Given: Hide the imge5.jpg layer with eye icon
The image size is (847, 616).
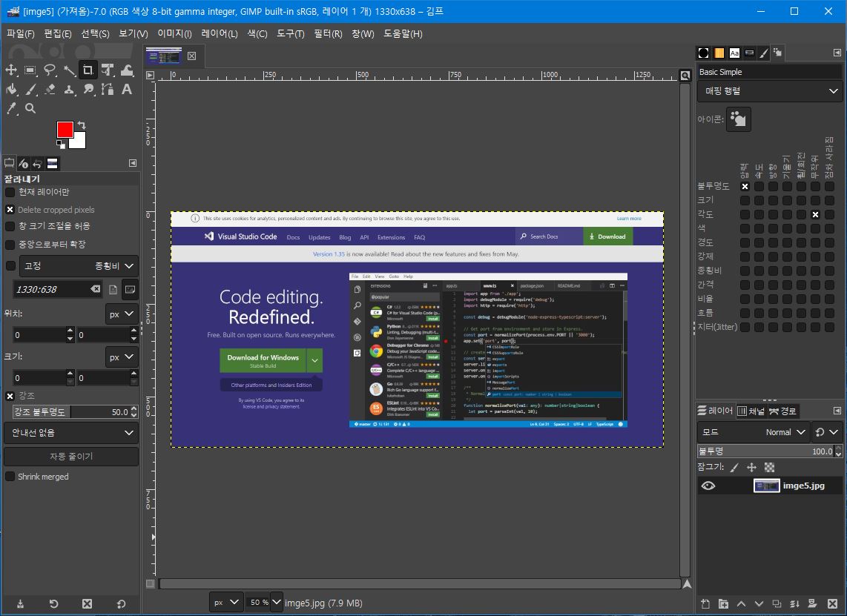Looking at the screenshot, I should point(708,486).
